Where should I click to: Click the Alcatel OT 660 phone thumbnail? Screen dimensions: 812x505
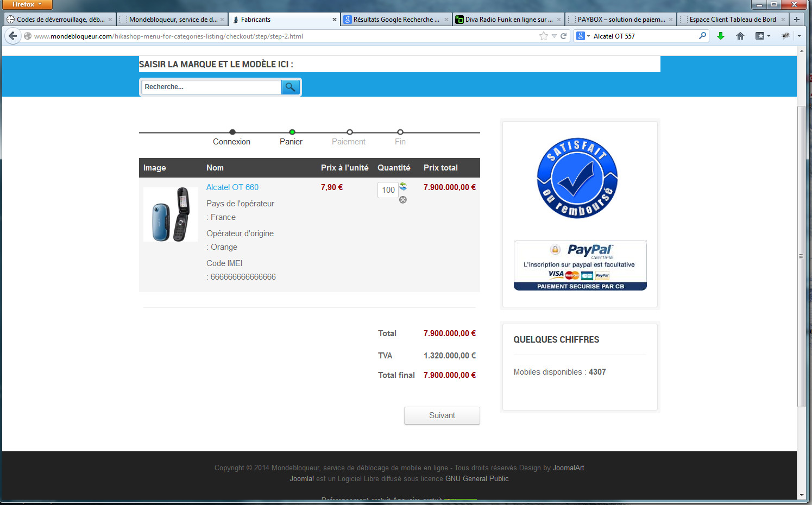pos(171,214)
